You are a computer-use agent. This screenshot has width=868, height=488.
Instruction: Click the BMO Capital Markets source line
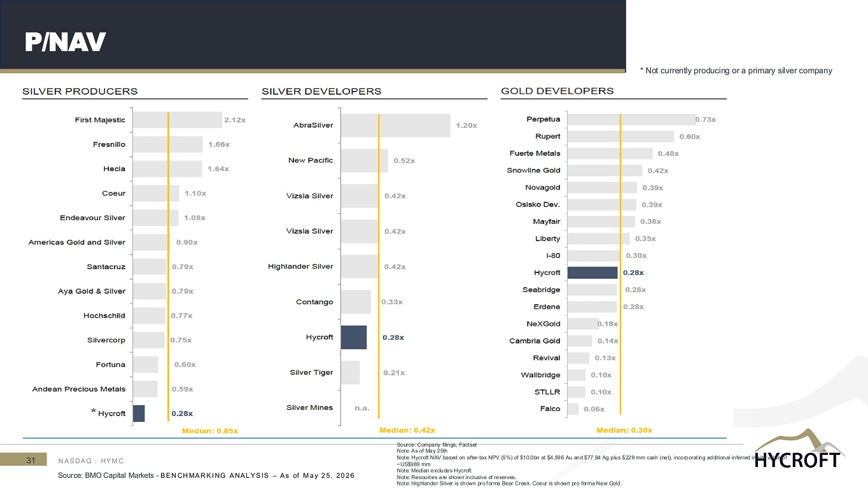[x=206, y=476]
